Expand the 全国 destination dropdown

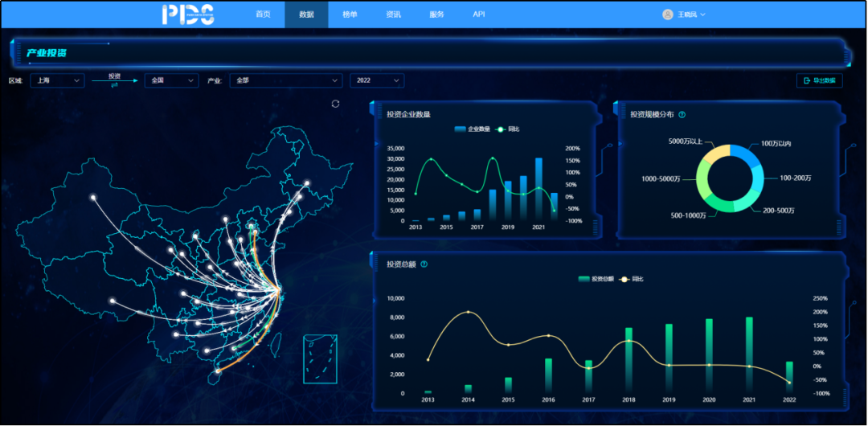click(x=171, y=80)
